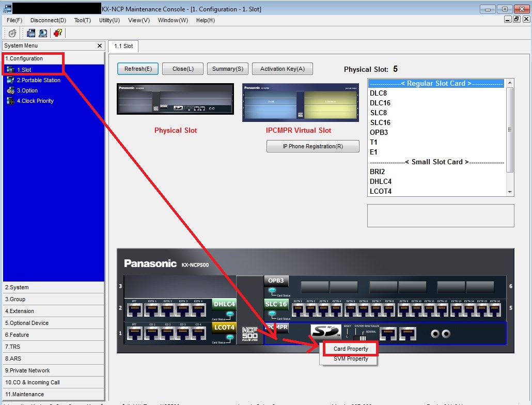Select SLC16 in the card list
Viewport: 532px width, 405px height.
pos(436,122)
